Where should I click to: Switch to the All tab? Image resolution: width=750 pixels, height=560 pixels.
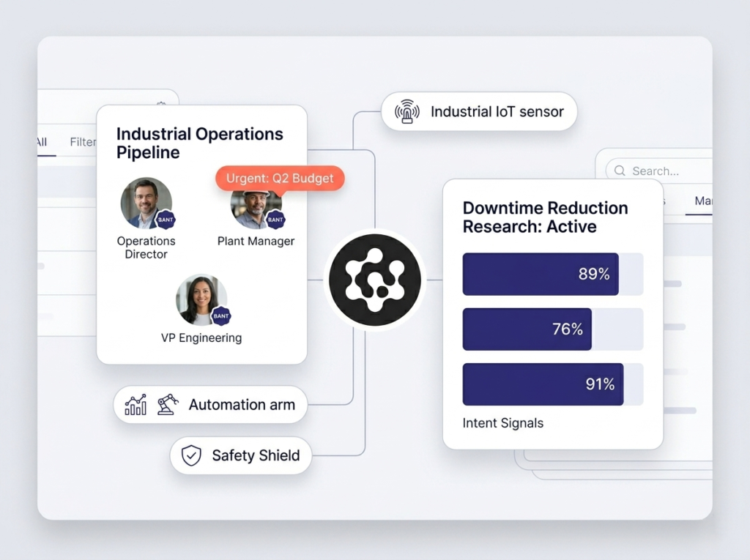click(x=42, y=142)
